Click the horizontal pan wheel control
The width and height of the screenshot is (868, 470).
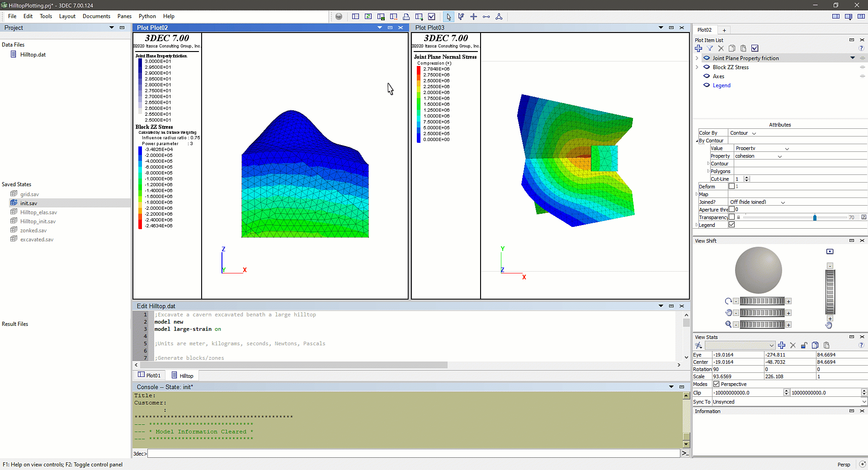tap(762, 313)
